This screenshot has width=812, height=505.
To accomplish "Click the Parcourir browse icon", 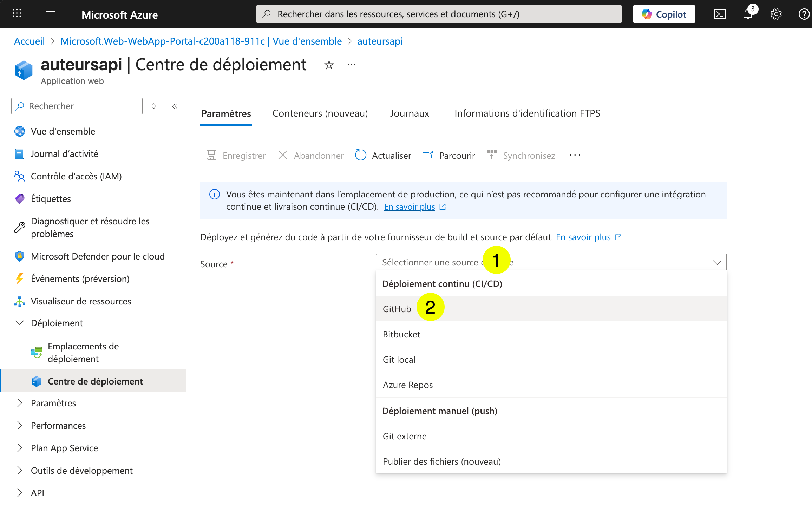I will (x=427, y=155).
